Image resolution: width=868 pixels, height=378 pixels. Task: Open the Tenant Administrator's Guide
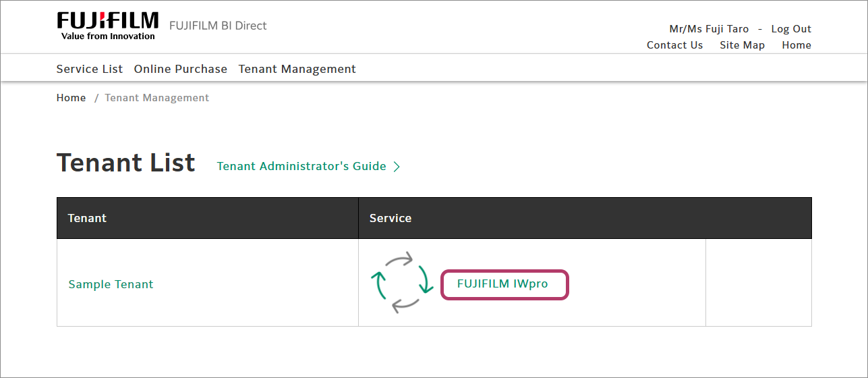[x=301, y=166]
